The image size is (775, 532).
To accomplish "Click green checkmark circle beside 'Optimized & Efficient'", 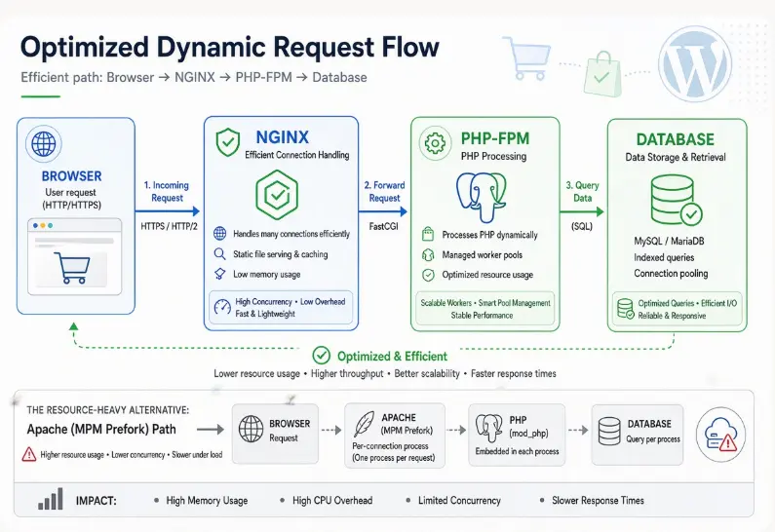I will (x=322, y=356).
